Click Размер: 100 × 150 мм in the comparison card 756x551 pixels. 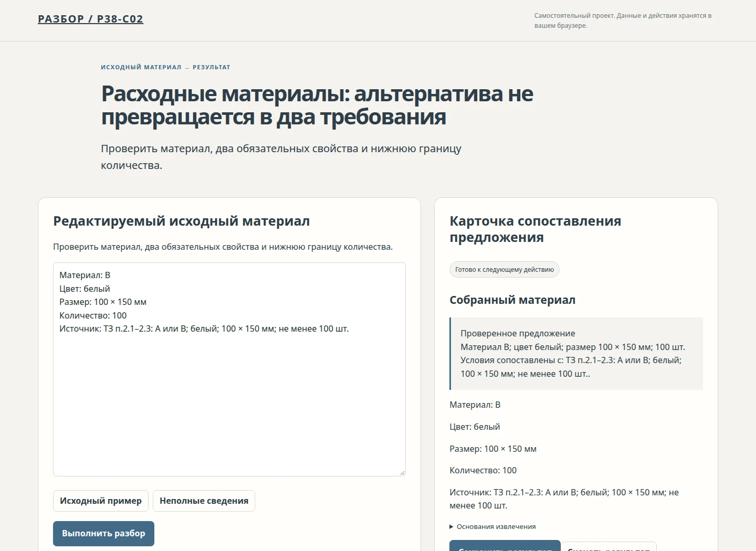tap(493, 449)
